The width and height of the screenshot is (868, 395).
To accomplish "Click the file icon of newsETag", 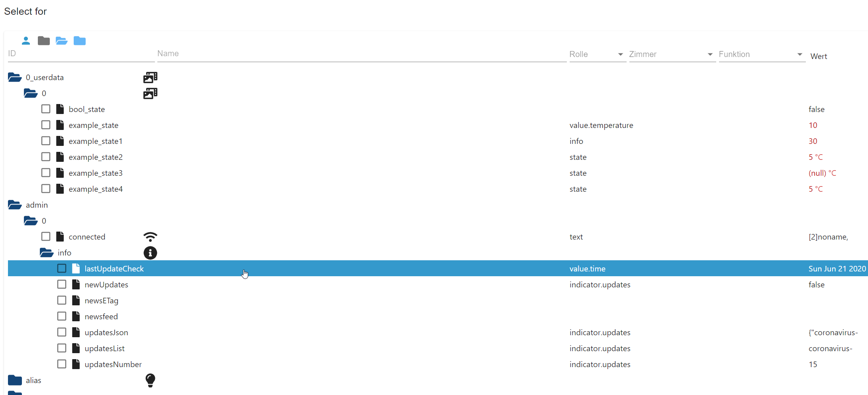I will (x=76, y=300).
